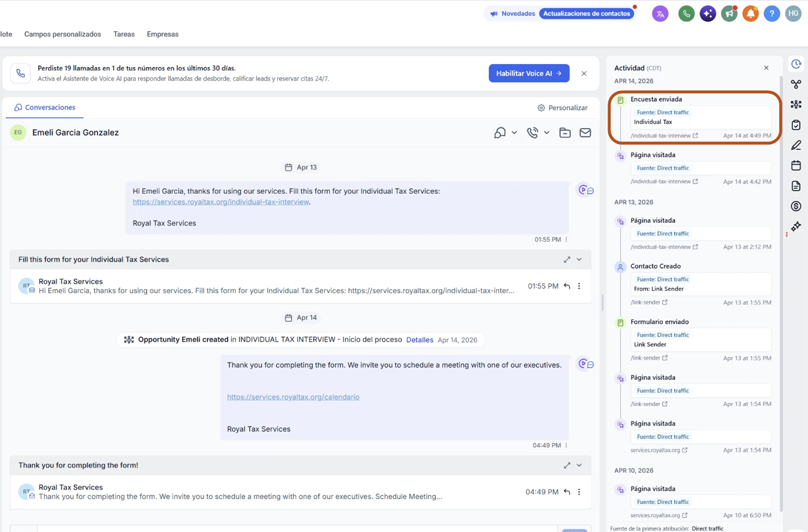Screen dimensions: 808x532
Task: Dismiss the missed calls banner
Action: (584, 73)
